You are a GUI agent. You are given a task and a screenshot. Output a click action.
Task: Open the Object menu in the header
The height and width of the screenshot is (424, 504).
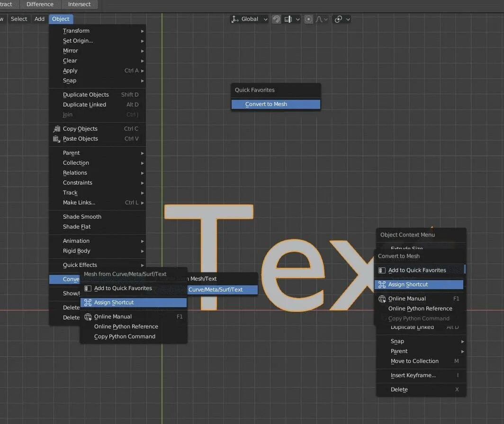click(x=61, y=19)
